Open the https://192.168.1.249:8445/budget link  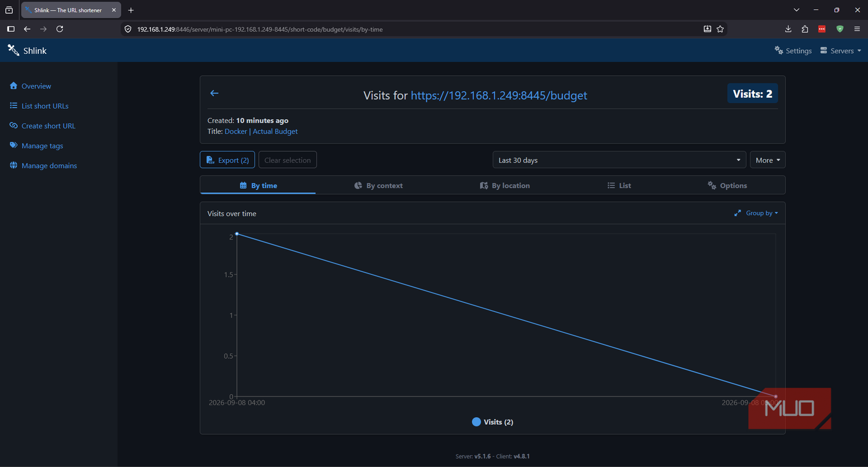click(x=499, y=95)
